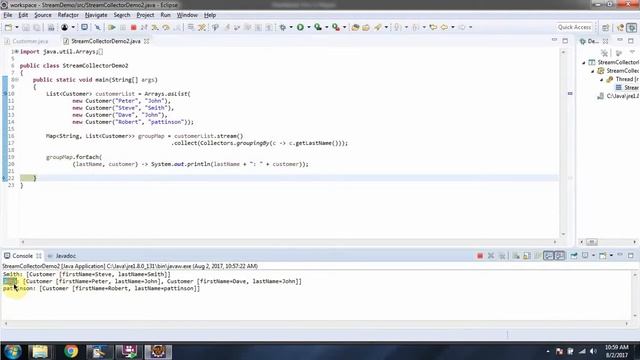Click Remove All Terminated Launches icon
Viewport: 640px width, 360px height.
click(502, 256)
